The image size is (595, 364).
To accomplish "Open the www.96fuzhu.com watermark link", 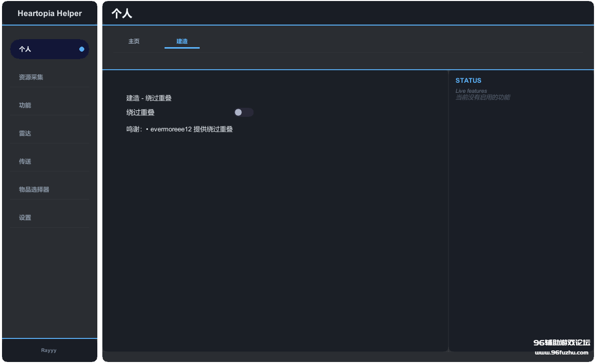I will pos(561,352).
